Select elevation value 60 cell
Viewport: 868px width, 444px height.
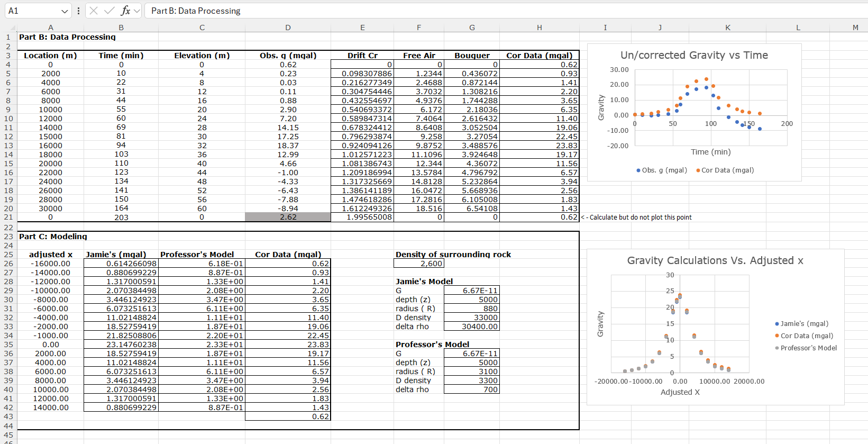(x=202, y=209)
